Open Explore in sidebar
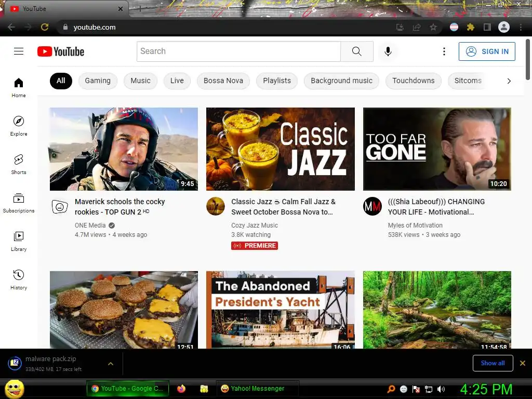Image resolution: width=532 pixels, height=399 pixels. tap(19, 126)
